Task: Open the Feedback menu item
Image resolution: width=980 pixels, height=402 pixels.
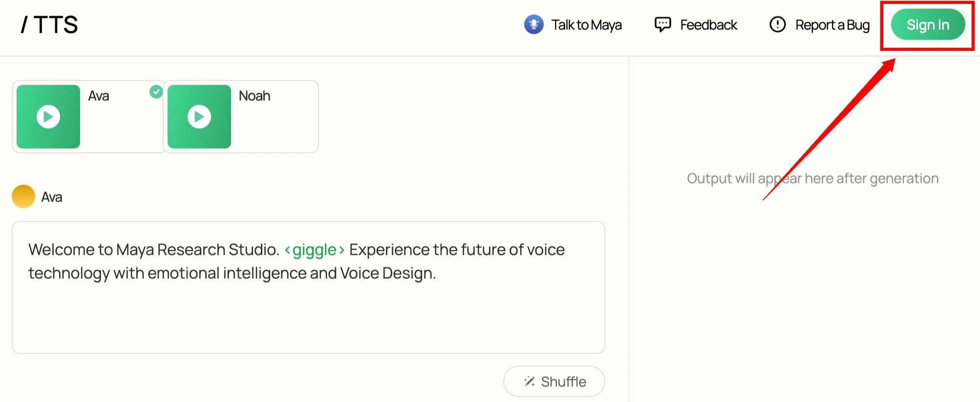Action: [708, 25]
